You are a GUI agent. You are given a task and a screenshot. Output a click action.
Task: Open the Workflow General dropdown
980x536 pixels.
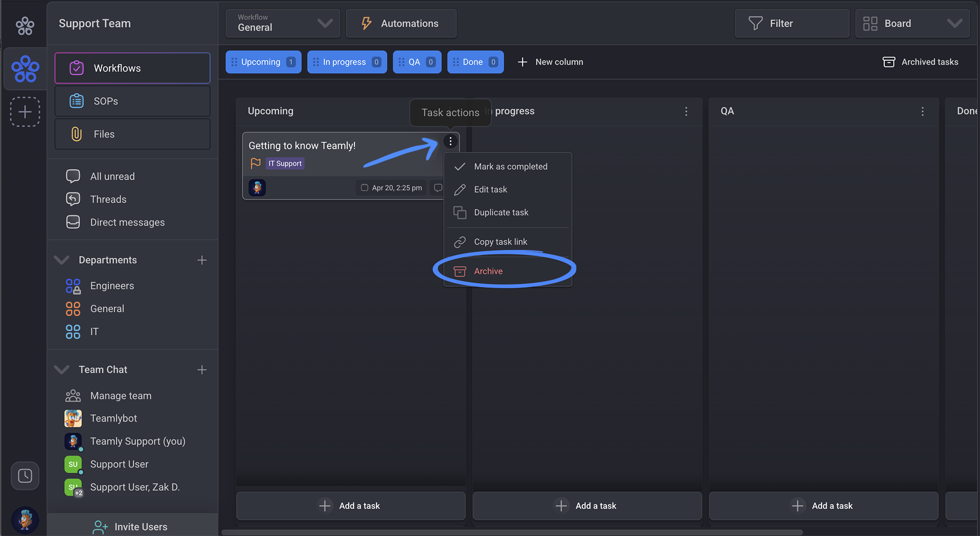(283, 23)
